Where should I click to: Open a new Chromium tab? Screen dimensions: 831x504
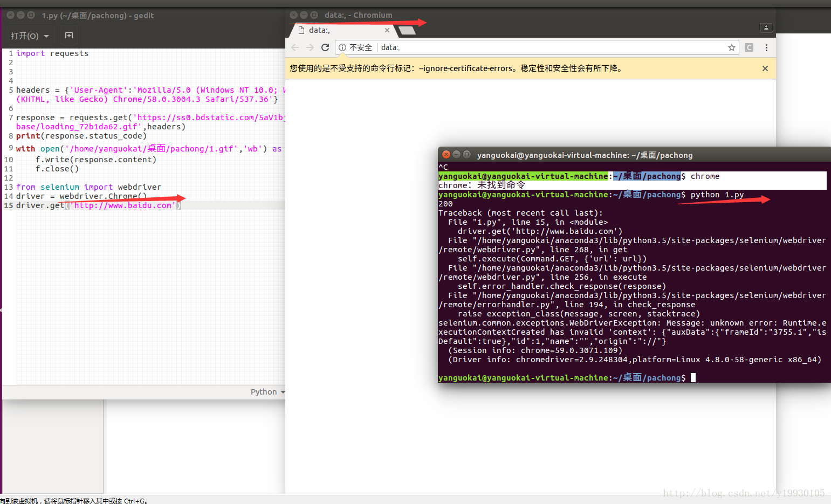point(407,30)
